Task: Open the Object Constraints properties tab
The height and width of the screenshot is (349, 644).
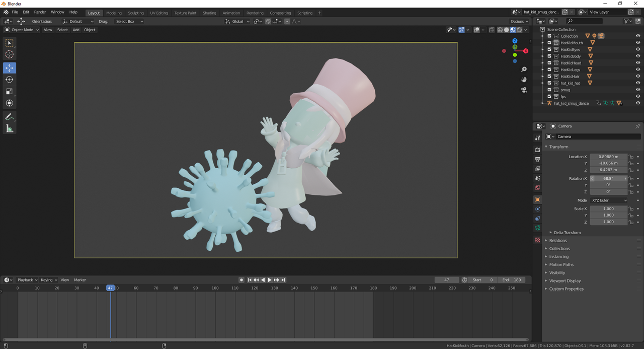Action: (x=537, y=219)
